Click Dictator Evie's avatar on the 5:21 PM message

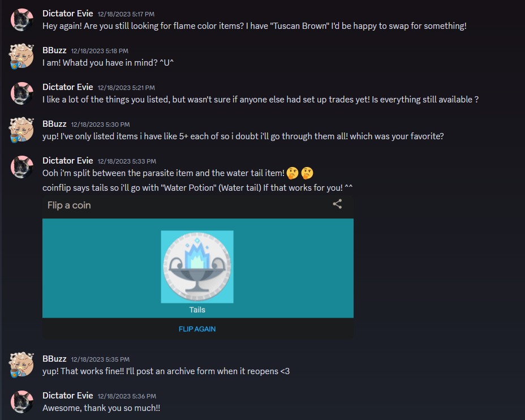22,93
